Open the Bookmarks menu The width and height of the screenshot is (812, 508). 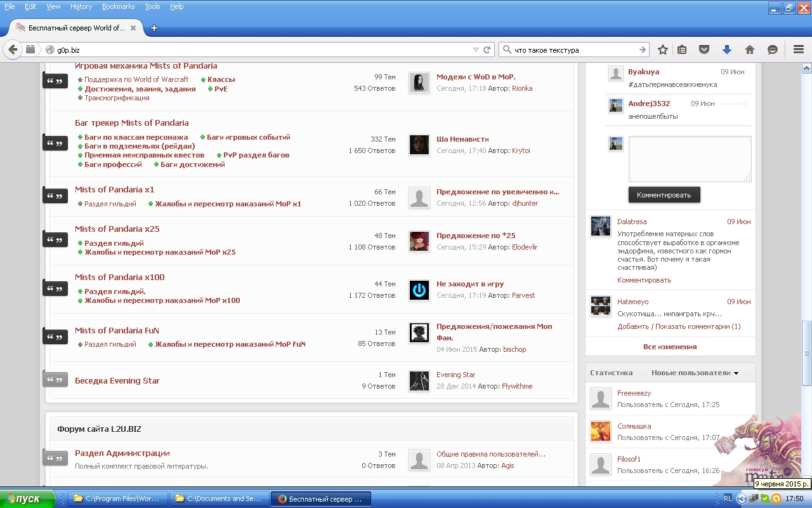pos(118,6)
